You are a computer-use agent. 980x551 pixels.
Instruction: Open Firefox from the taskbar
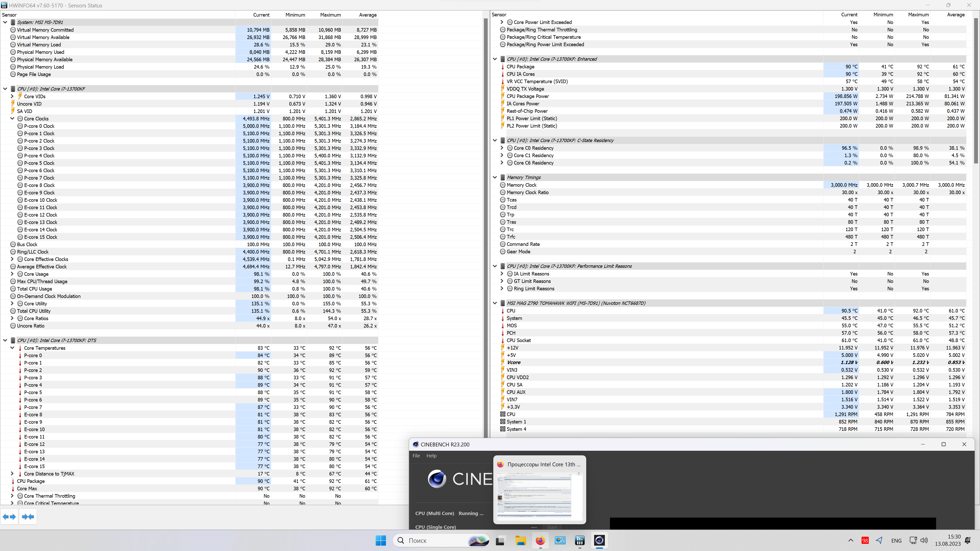[x=540, y=540]
